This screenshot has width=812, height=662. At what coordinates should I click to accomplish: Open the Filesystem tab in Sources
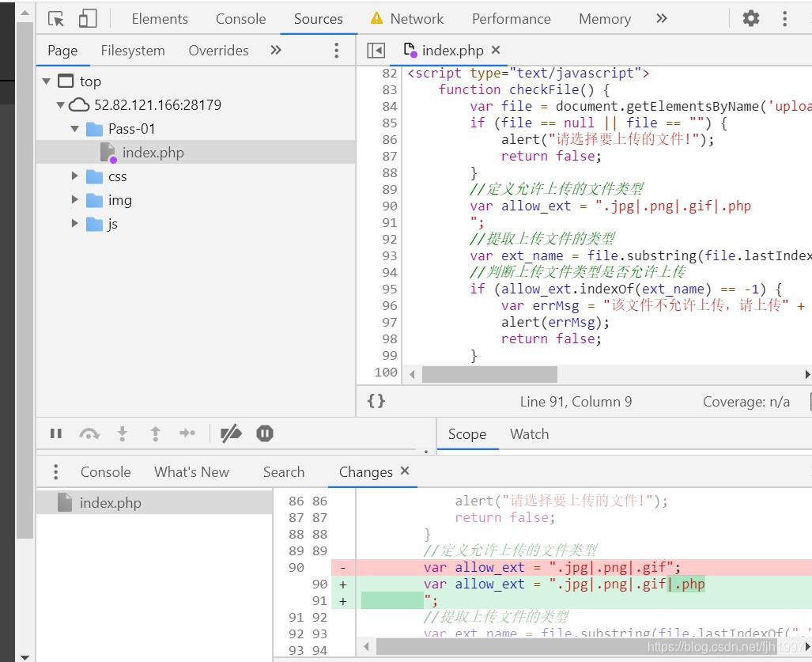point(133,51)
